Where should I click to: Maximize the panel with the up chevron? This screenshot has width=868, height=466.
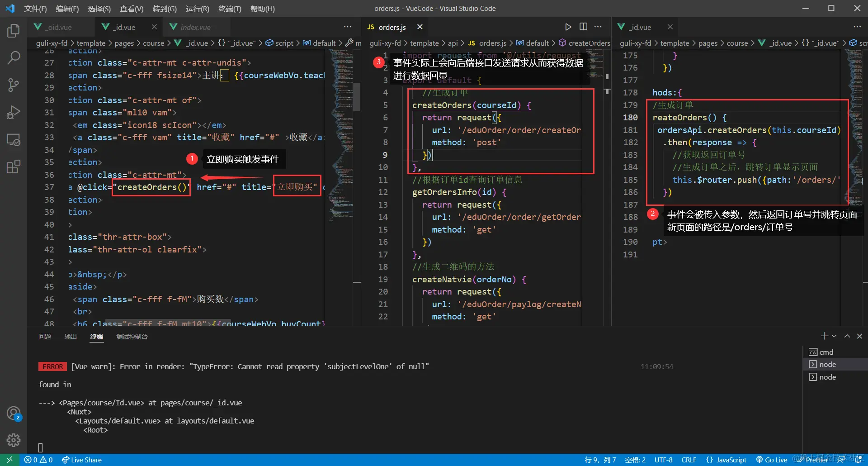point(847,336)
